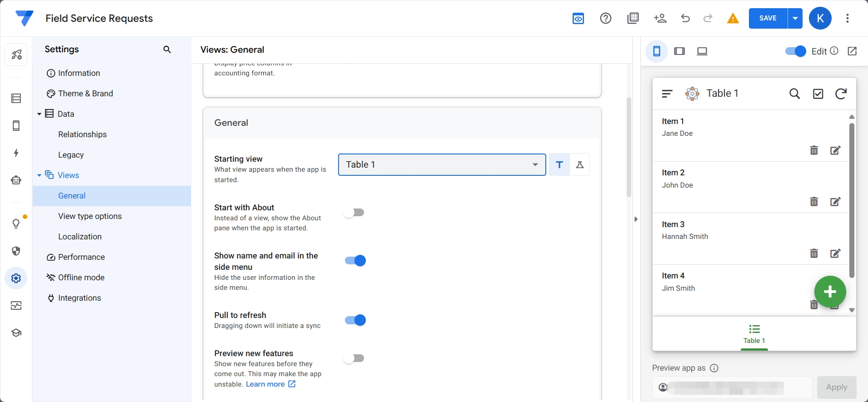The height and width of the screenshot is (402, 868).
Task: Follow the Learn more link
Action: click(271, 384)
